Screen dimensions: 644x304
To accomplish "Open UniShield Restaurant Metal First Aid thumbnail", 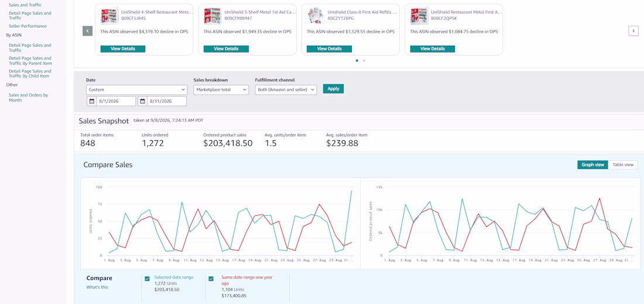I will click(x=419, y=16).
